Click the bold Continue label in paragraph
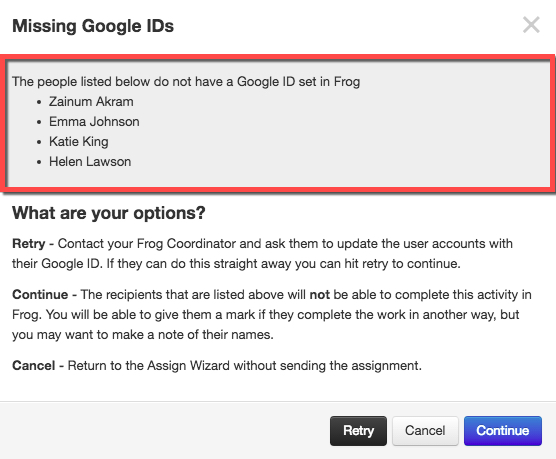This screenshot has width=556, height=459. pos(40,294)
